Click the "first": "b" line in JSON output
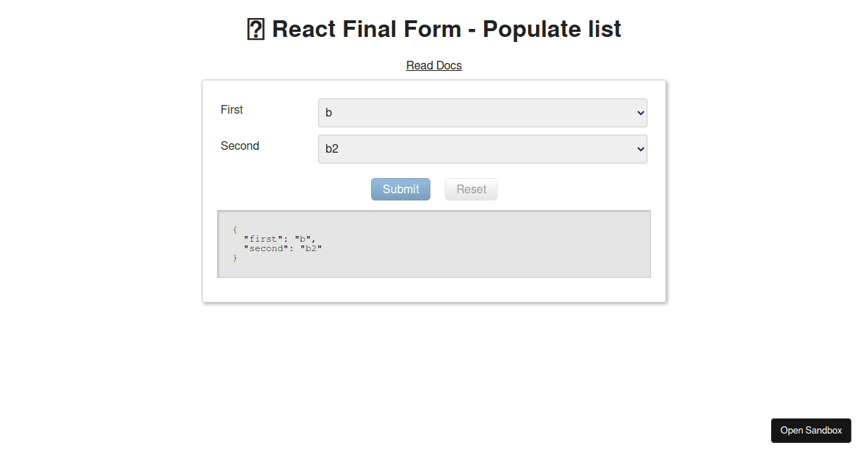 tap(280, 239)
